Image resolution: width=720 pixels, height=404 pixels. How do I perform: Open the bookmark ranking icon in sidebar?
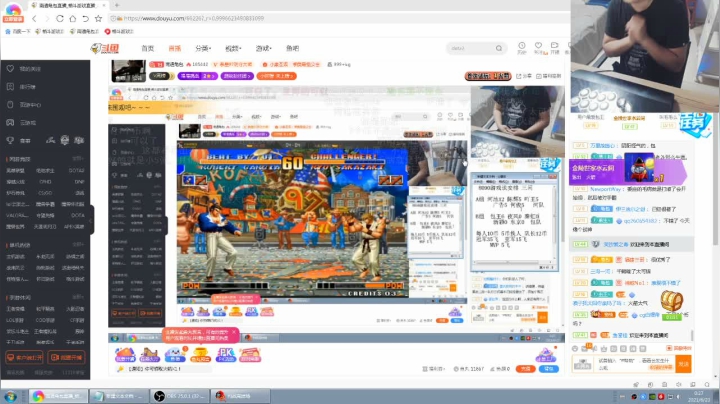pyautogui.click(x=10, y=87)
